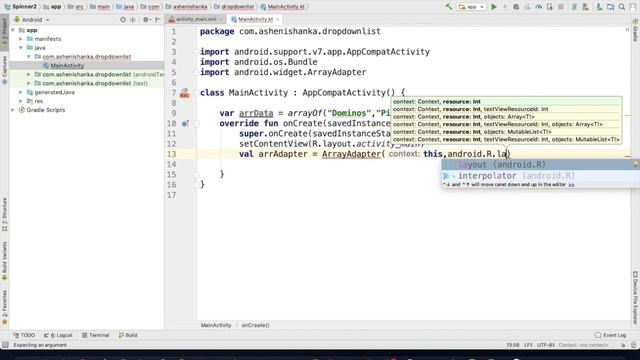Click the onCreate() breadcrumb below the editor

point(256,325)
